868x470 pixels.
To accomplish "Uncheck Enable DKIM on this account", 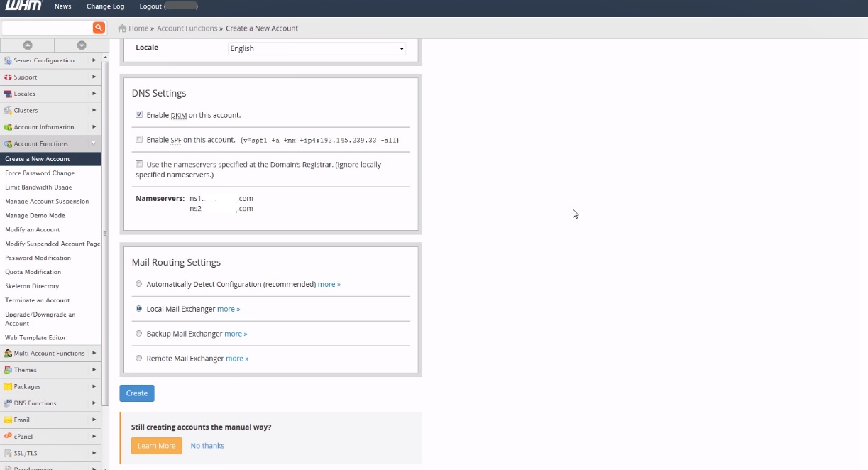I will pyautogui.click(x=139, y=114).
